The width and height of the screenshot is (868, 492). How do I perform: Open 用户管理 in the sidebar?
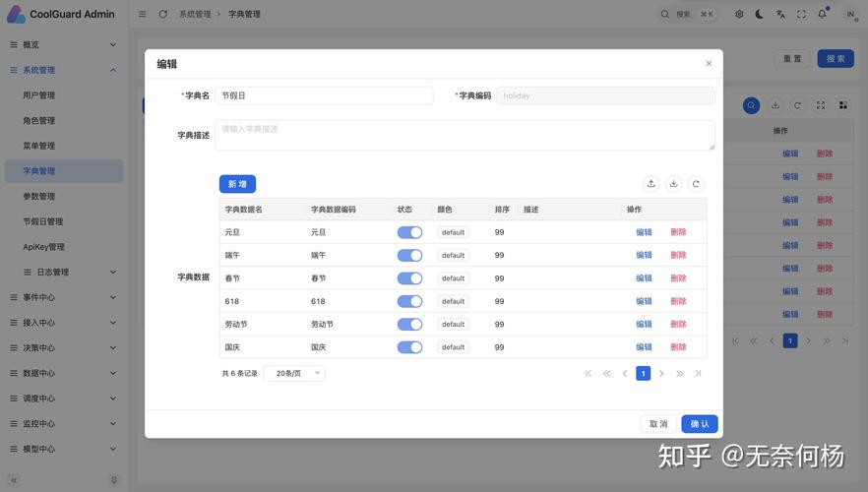click(x=64, y=95)
